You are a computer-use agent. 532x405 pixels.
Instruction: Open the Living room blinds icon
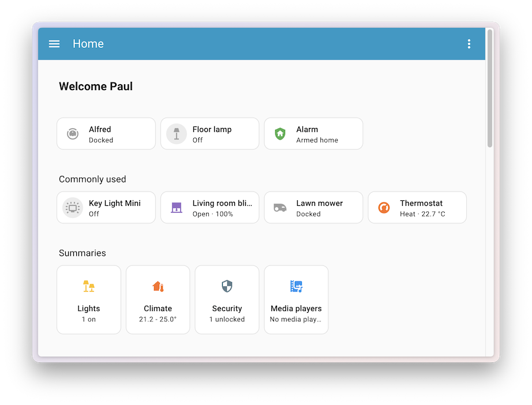click(x=176, y=207)
